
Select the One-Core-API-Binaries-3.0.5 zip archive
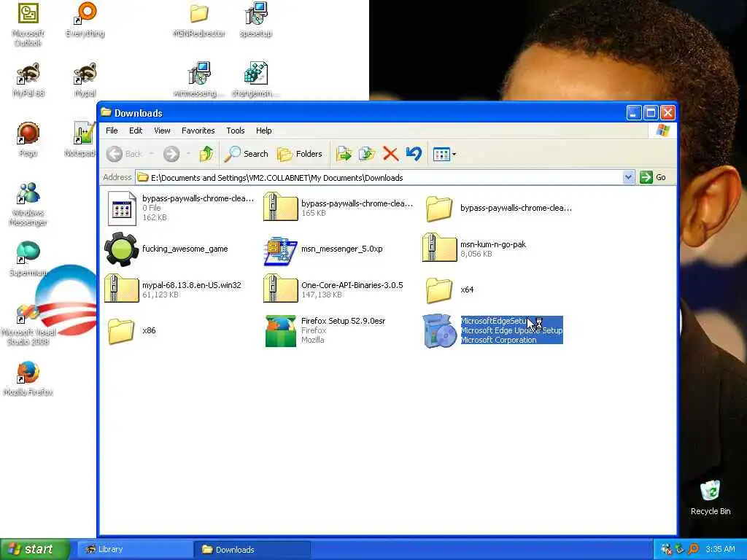tap(281, 289)
